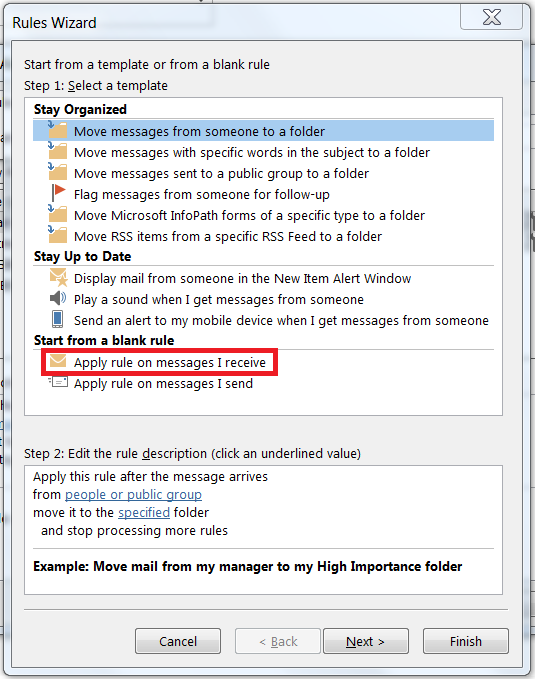Click the 'specified' folder link
Screen dimensions: 535x679
click(144, 513)
